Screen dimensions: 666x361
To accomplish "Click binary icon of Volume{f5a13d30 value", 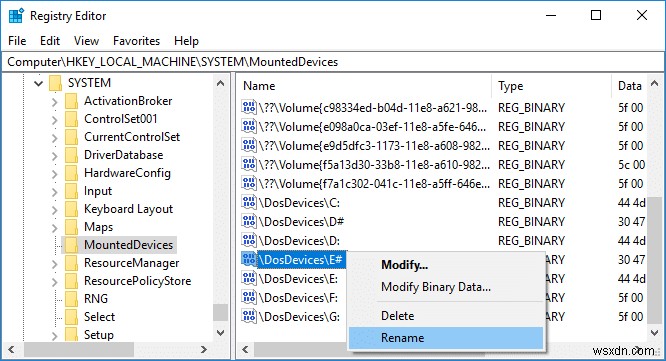I will [x=249, y=164].
